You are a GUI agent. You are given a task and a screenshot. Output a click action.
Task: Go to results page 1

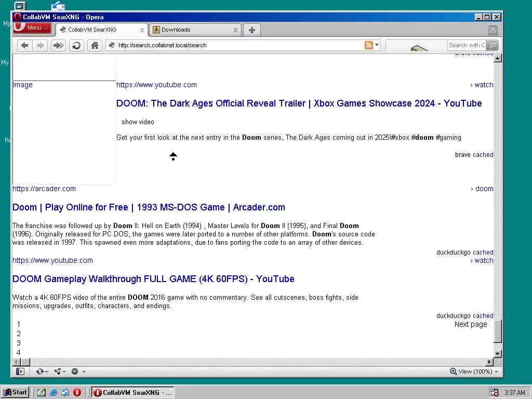click(19, 324)
